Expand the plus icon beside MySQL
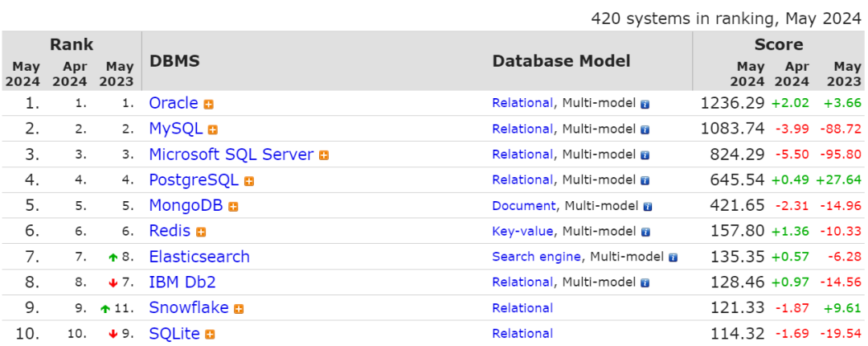 click(x=213, y=130)
